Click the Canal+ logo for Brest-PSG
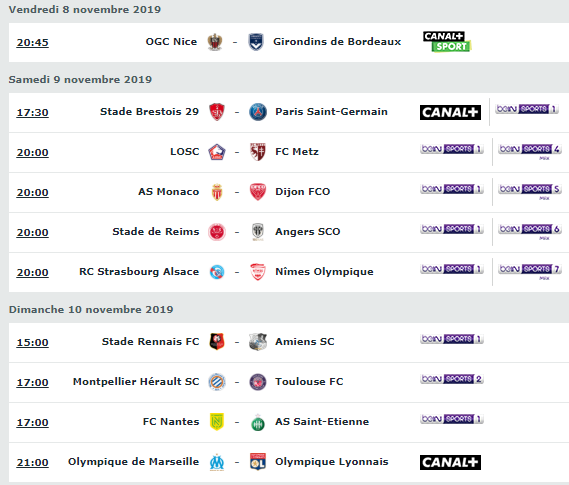 [450, 112]
